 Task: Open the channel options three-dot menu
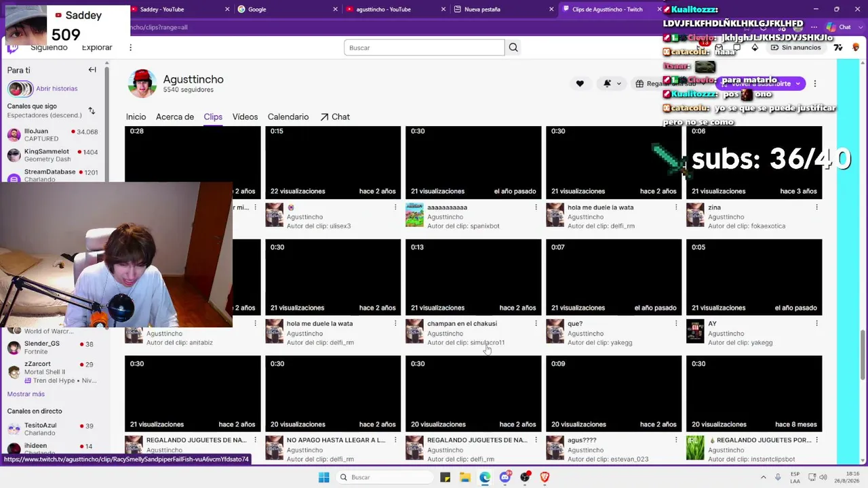click(814, 83)
